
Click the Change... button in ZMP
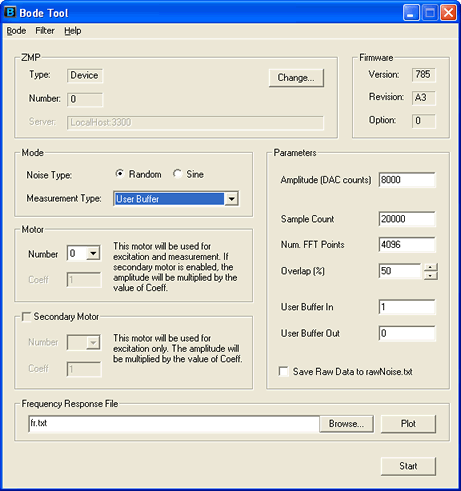point(296,78)
